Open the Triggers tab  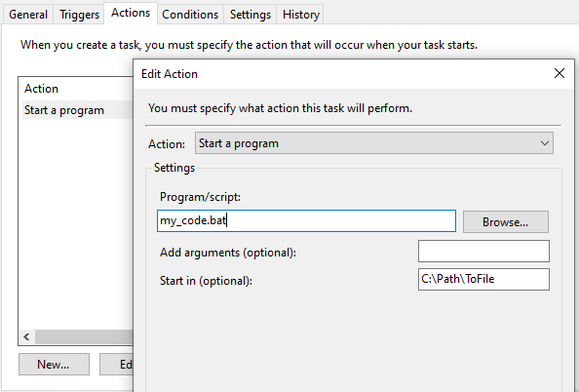point(79,15)
